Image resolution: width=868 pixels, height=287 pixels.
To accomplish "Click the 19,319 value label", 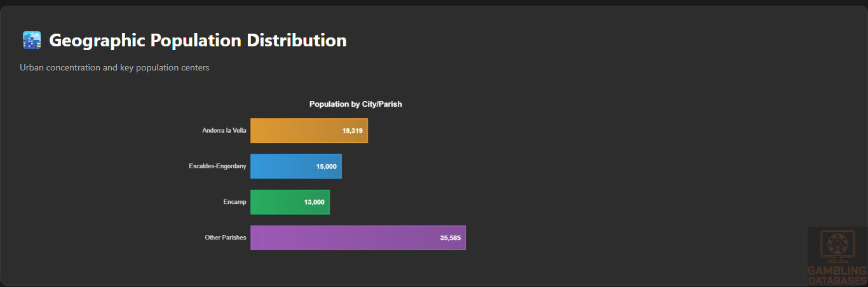I will point(352,131).
